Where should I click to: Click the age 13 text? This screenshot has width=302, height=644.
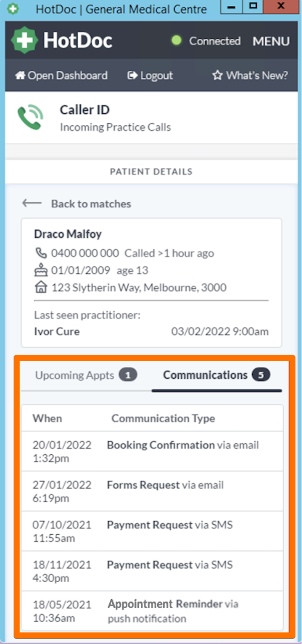pos(132,271)
